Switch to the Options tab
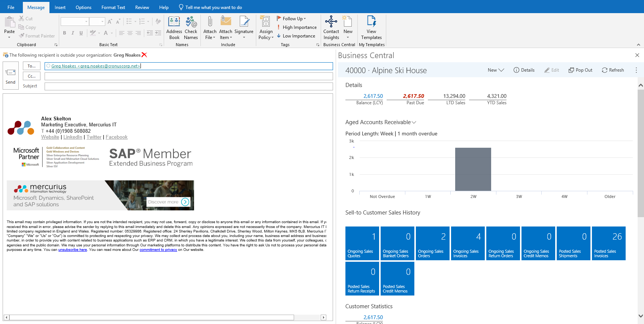Viewport: 644px width, 324px height. (x=84, y=7)
